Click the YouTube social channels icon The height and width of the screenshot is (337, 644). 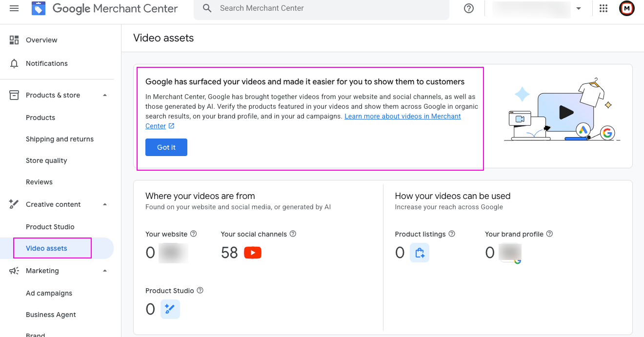coord(253,253)
